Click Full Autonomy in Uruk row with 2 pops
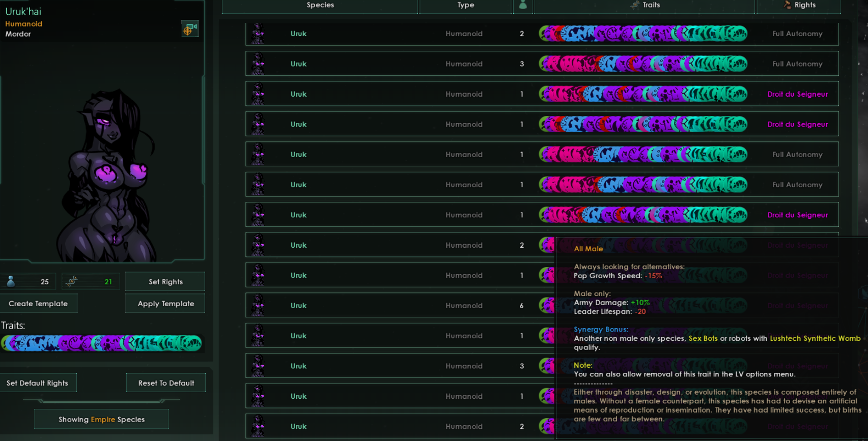The image size is (868, 441). [x=797, y=34]
